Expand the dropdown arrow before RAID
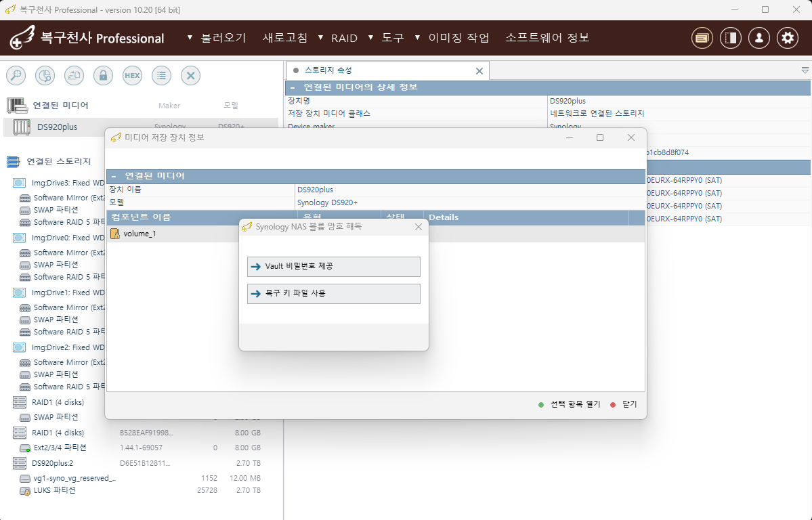The height and width of the screenshot is (520, 812). (320, 38)
